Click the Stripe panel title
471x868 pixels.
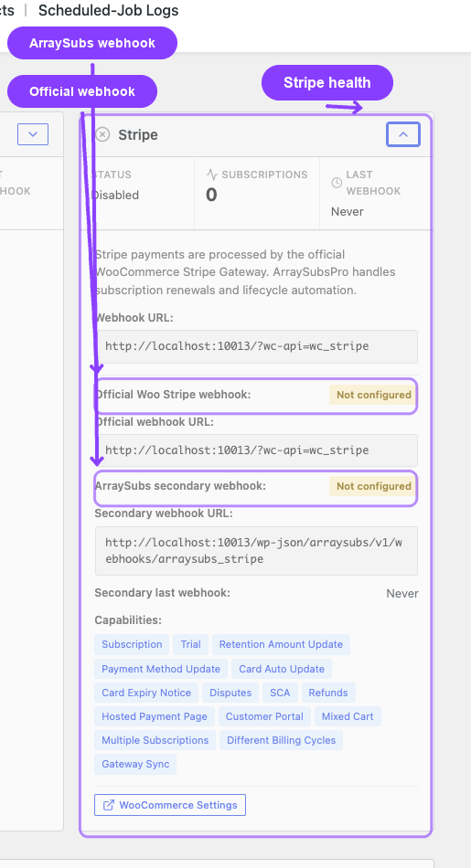(x=138, y=134)
